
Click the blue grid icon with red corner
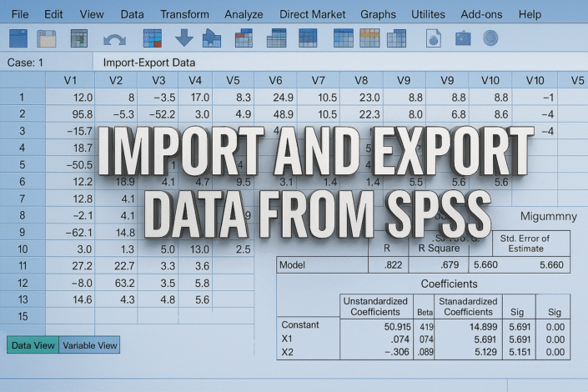coord(153,38)
